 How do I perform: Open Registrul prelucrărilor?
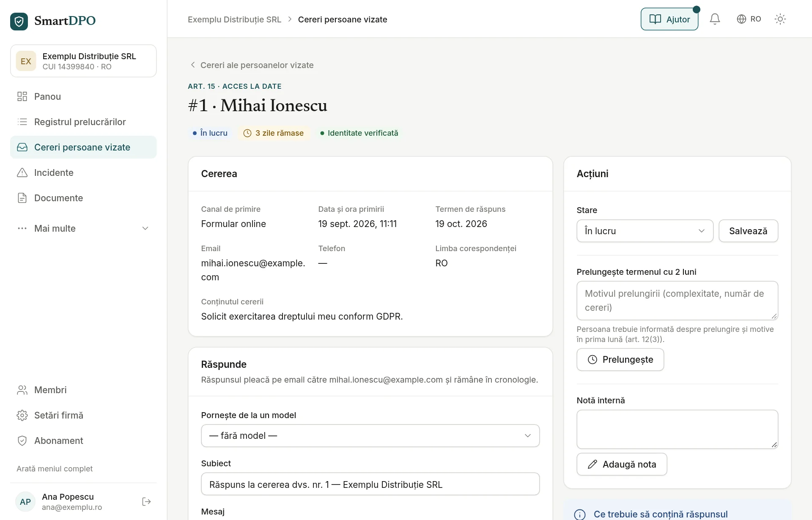[x=83, y=122]
